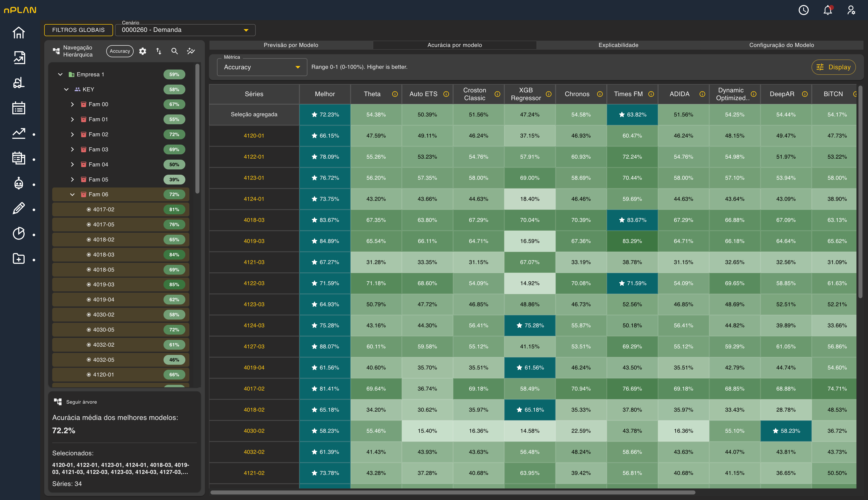Open series 4122-01 link in table
This screenshot has height=500, width=868.
pos(254,157)
